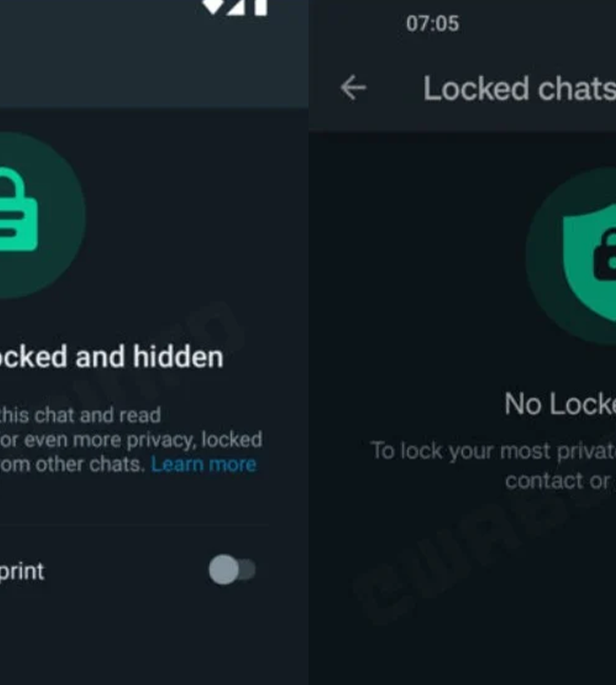
Task: Tap the 'No Locked' heading text
Action: tap(560, 403)
